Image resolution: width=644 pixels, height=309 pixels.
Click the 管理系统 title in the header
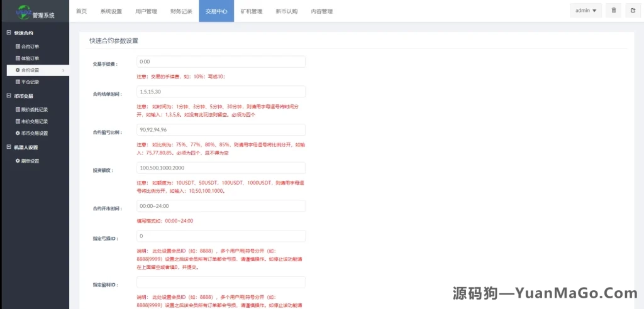point(43,16)
